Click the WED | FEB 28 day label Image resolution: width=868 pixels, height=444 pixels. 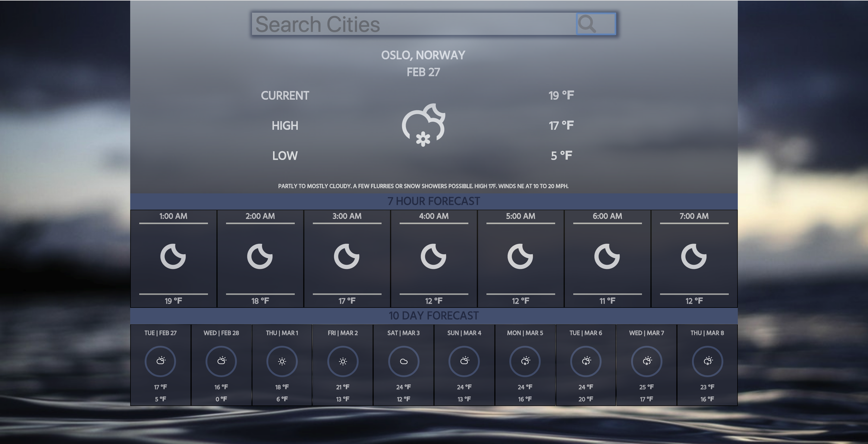221,333
